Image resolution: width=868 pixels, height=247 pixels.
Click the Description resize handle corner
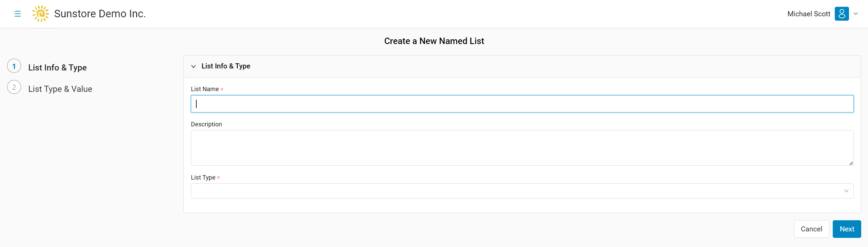click(851, 163)
